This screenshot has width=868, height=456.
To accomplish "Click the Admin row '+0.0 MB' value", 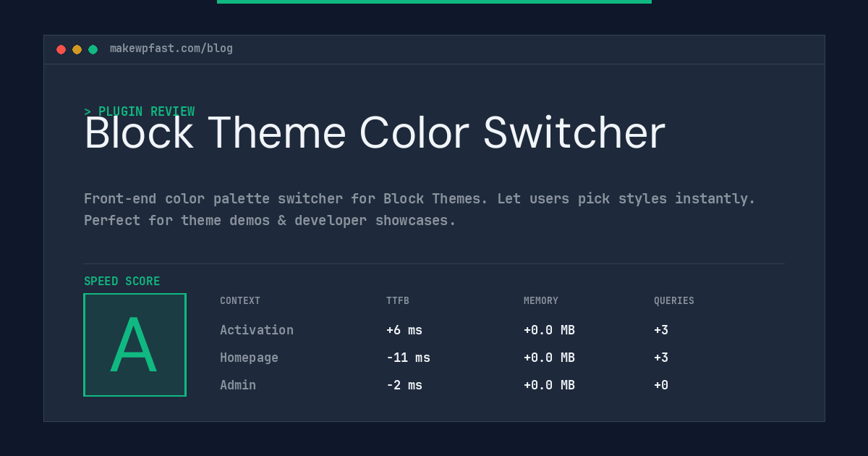I will 549,385.
